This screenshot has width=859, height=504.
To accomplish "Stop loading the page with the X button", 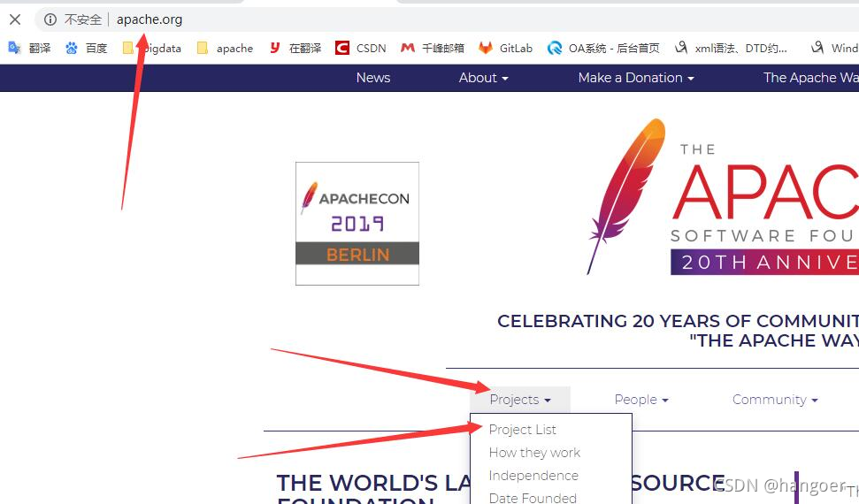I will click(x=15, y=19).
